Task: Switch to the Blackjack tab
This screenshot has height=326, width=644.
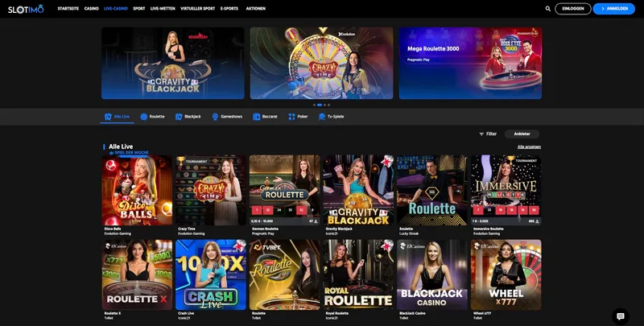Action: tap(188, 117)
